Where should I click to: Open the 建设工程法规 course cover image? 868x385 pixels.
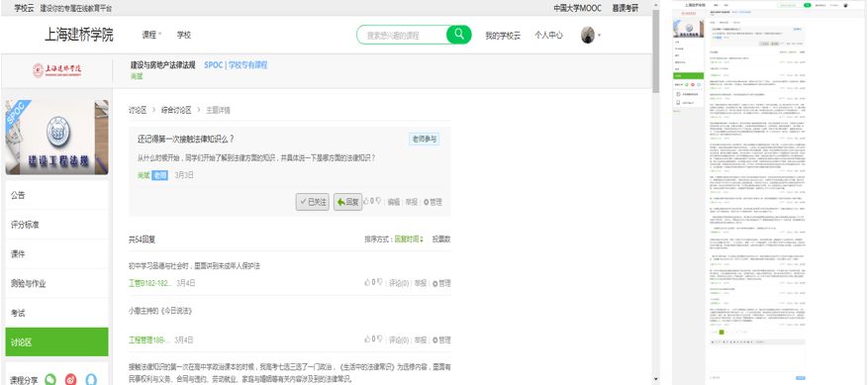coord(56,138)
